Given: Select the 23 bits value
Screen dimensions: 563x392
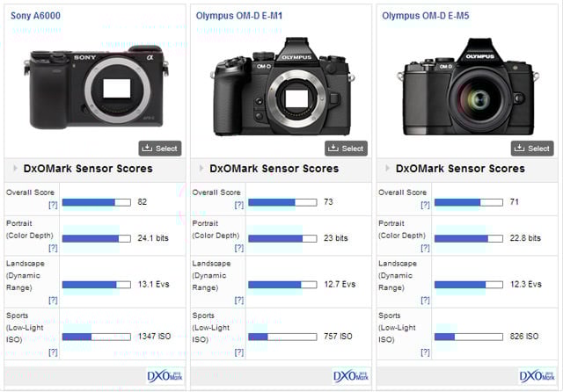Looking at the screenshot, I should pyautogui.click(x=336, y=238).
